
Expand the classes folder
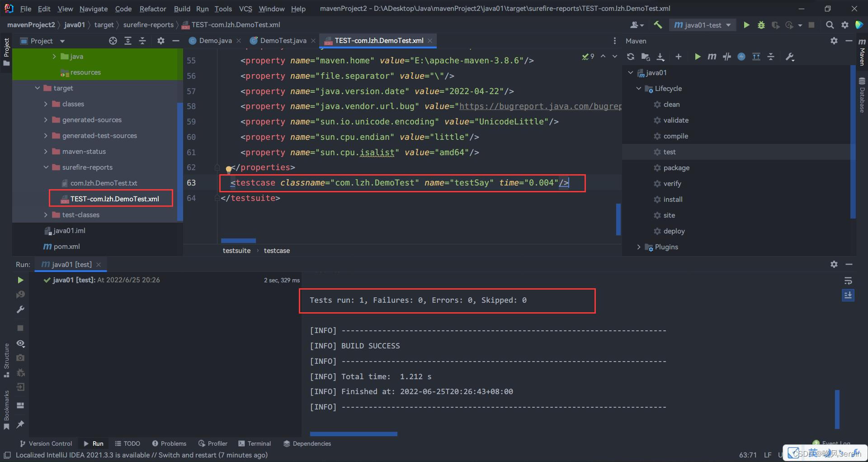tap(46, 104)
